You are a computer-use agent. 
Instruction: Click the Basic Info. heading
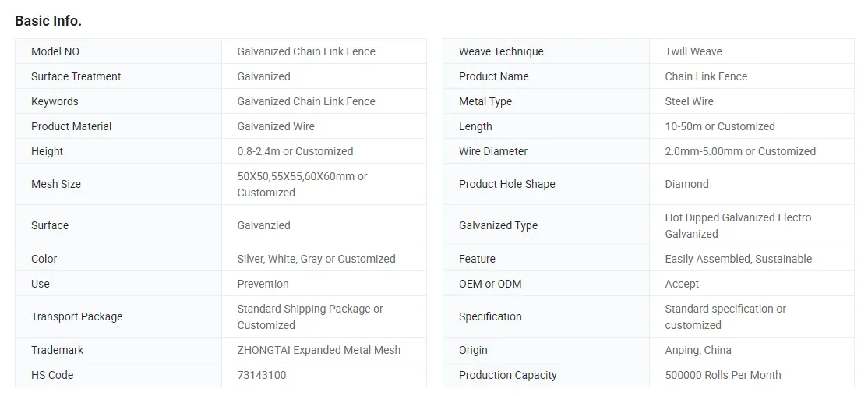48,21
